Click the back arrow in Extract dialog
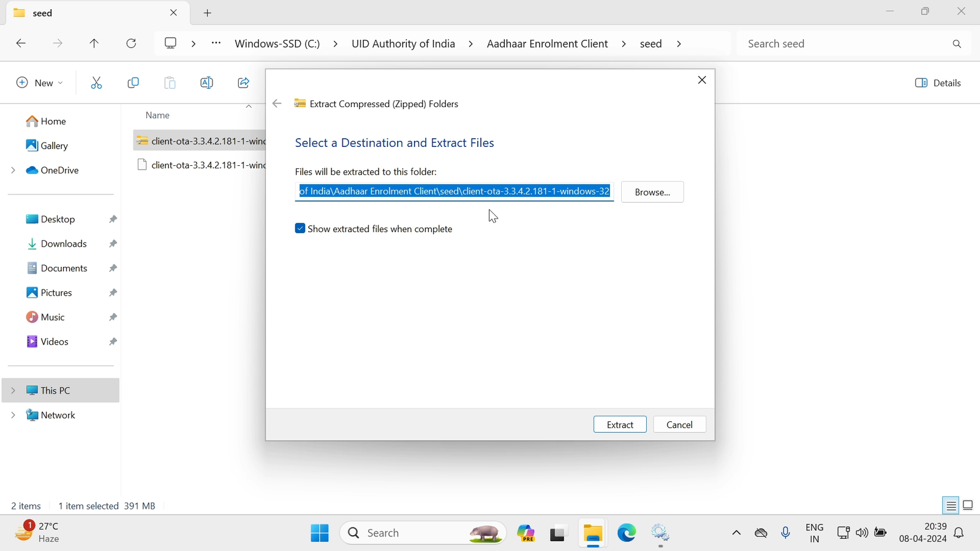980x551 pixels. point(277,103)
